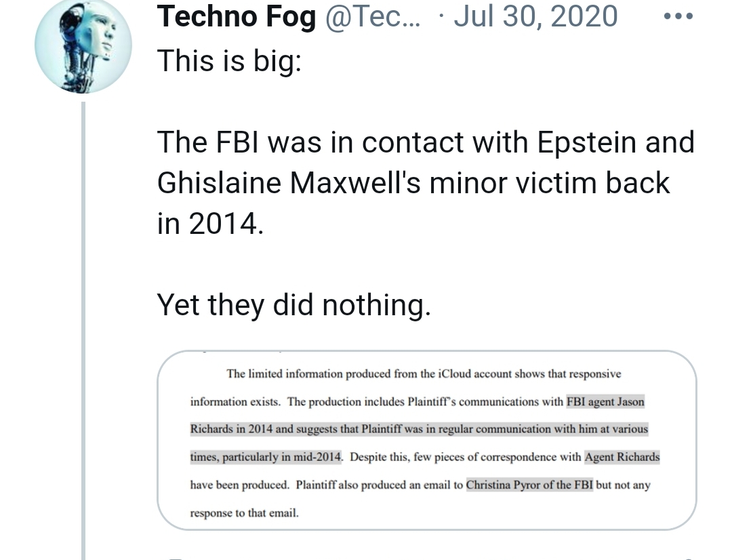Click highlighted "FBI agent Jason" in the document
This screenshot has height=560, width=732.
pyautogui.click(x=605, y=402)
